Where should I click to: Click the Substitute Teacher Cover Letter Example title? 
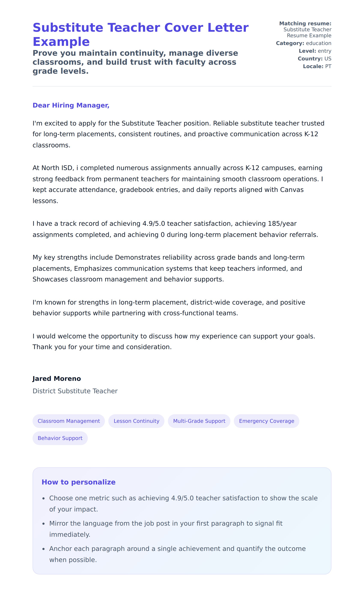point(140,34)
